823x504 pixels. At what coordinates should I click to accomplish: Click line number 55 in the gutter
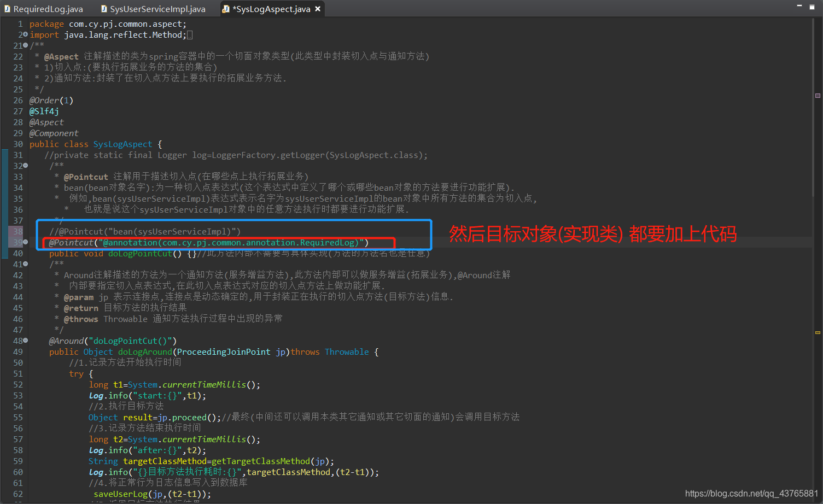tap(18, 417)
